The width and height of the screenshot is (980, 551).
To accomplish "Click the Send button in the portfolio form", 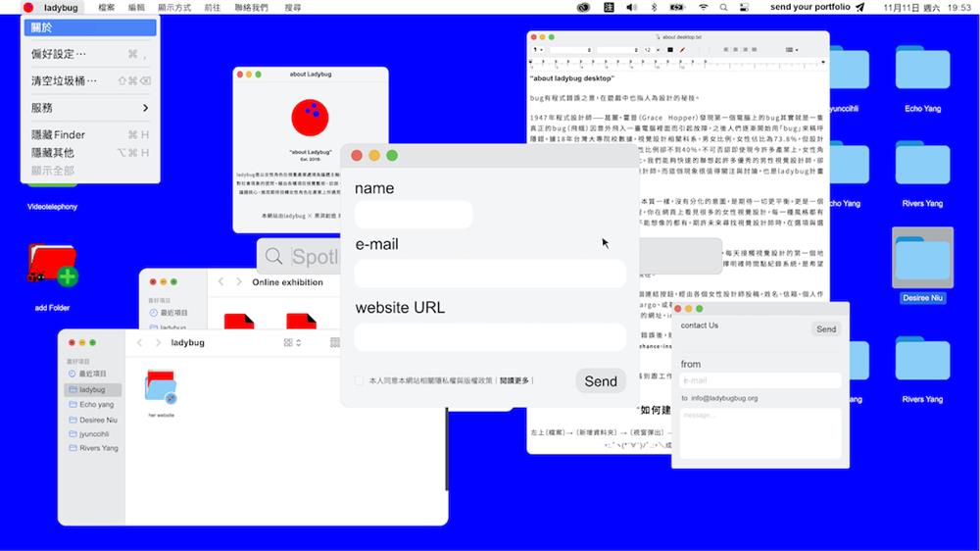I will point(601,380).
